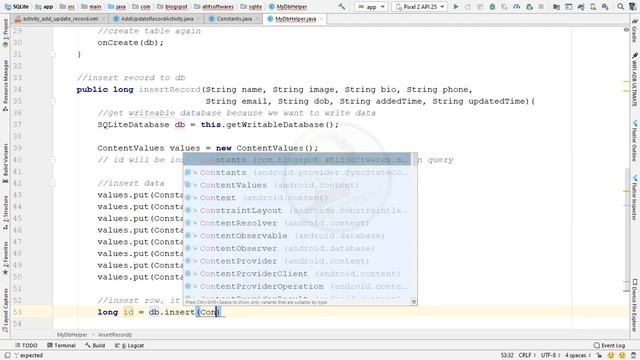Click autocomplete popup scrollbar down arrow
Image resolution: width=640 pixels, height=360 pixels.
(414, 302)
